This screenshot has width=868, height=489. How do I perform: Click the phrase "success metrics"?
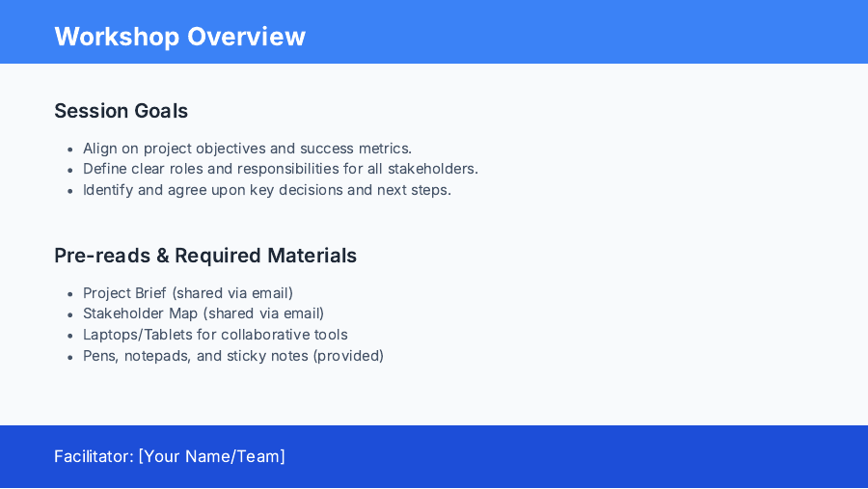[356, 149]
